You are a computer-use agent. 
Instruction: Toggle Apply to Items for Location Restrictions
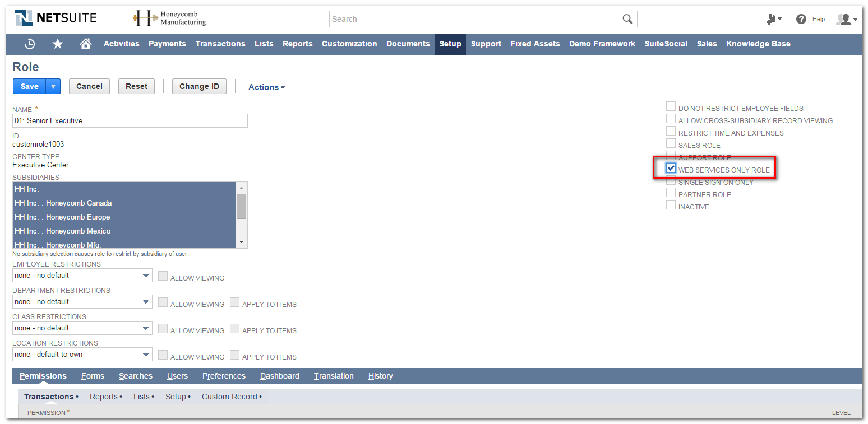(234, 355)
